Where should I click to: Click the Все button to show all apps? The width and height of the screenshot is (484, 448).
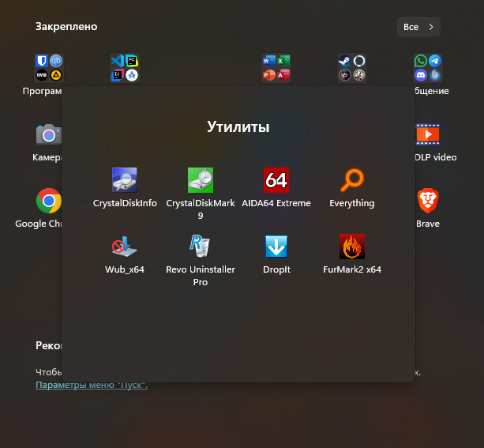pos(418,27)
